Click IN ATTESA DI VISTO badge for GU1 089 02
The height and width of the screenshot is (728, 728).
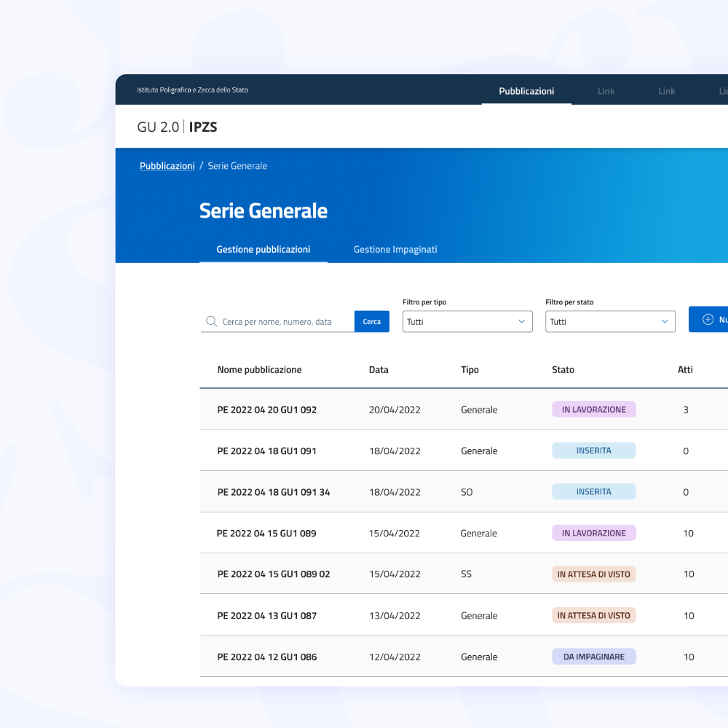(594, 574)
